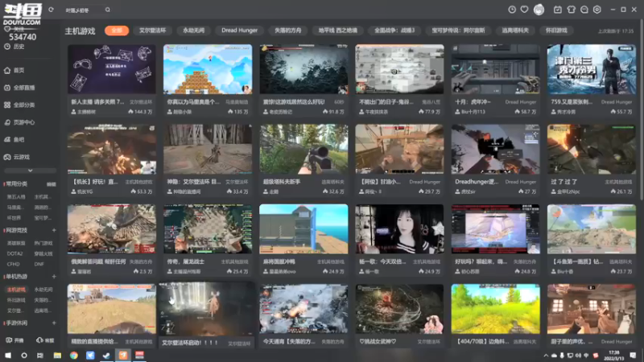This screenshot has height=362, width=644.
Task: Click 编辑 next to 常用分类
Action: tap(52, 184)
